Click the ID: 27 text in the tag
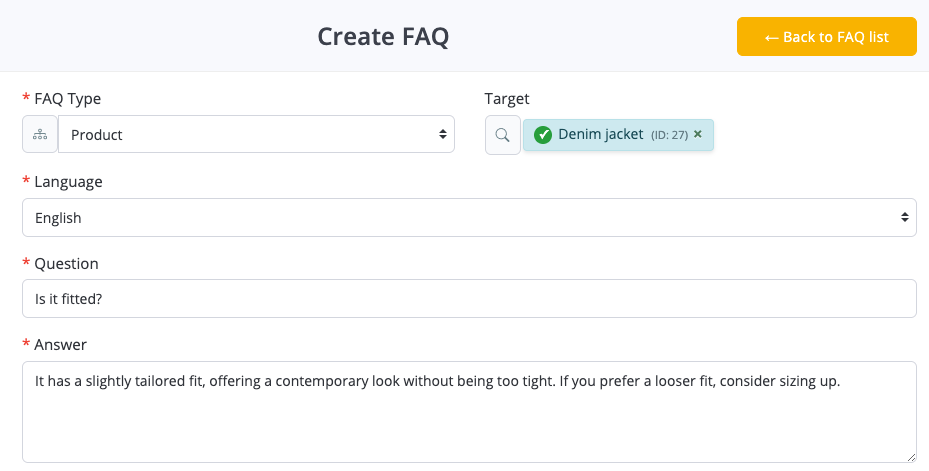 click(x=669, y=135)
